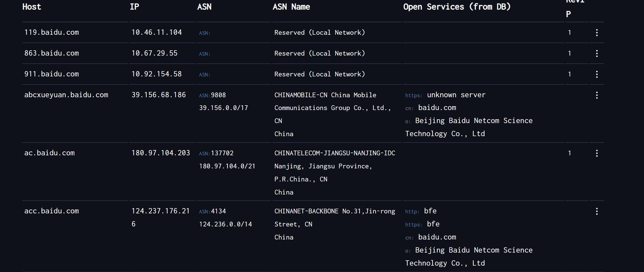Open three-dot menu for abcxueyuan.baidu.com row
This screenshot has height=272, width=644.
tap(597, 95)
